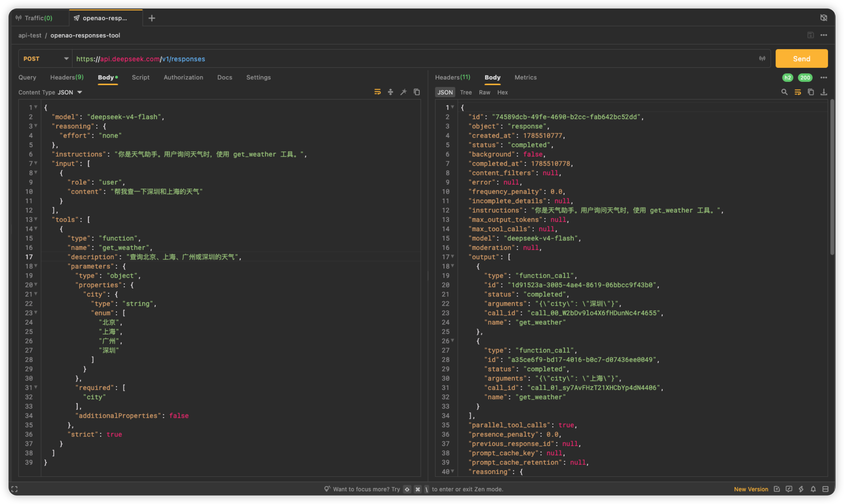Collapse response line 26 function_call object
Viewport: 844px width, 504px height.
click(452, 341)
